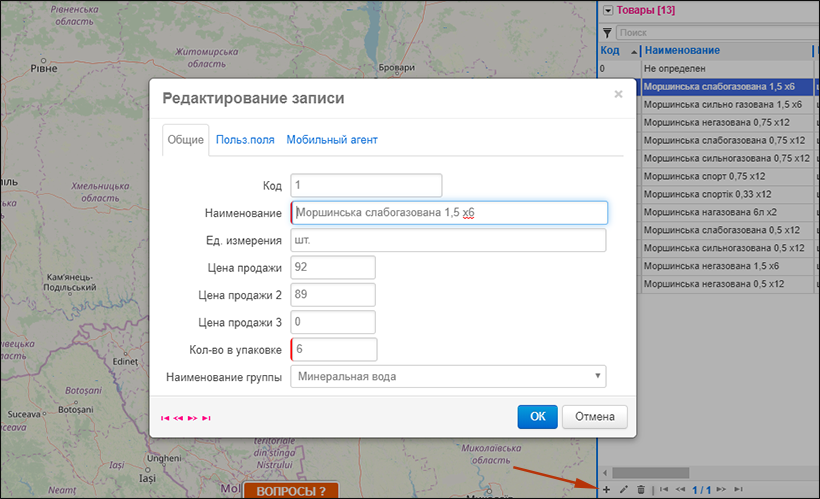Collapse the Товары [13] panel
Screen dimensions: 820x499
(608, 10)
